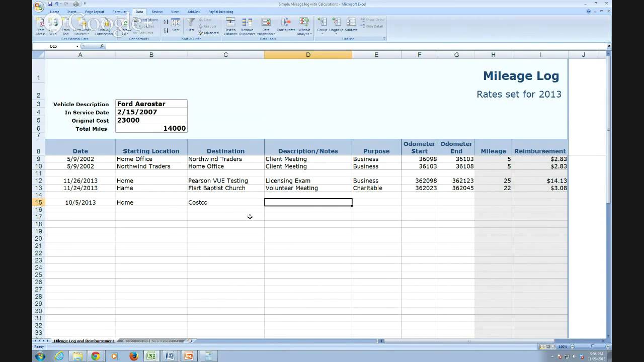Expand Data Validation dropdown arrow

coord(274,34)
